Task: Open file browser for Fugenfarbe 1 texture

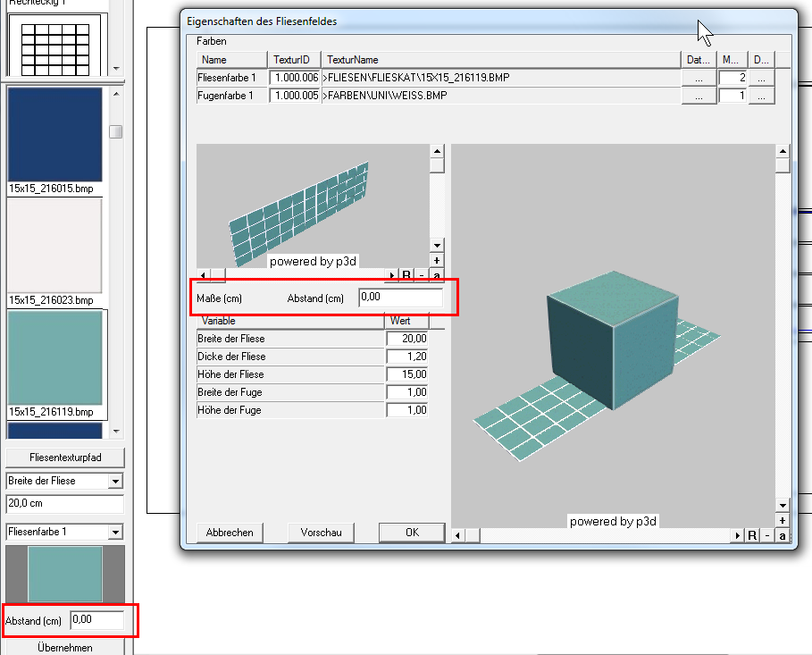Action: (699, 96)
